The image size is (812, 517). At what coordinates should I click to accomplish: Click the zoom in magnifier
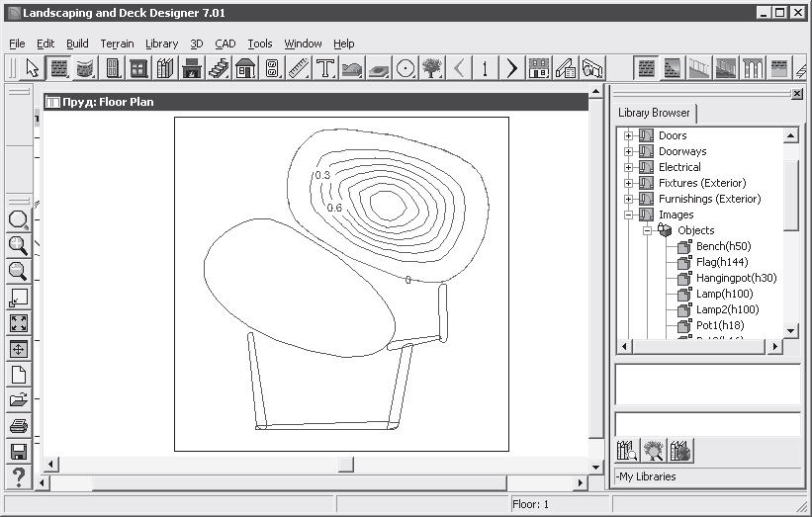coord(18,245)
